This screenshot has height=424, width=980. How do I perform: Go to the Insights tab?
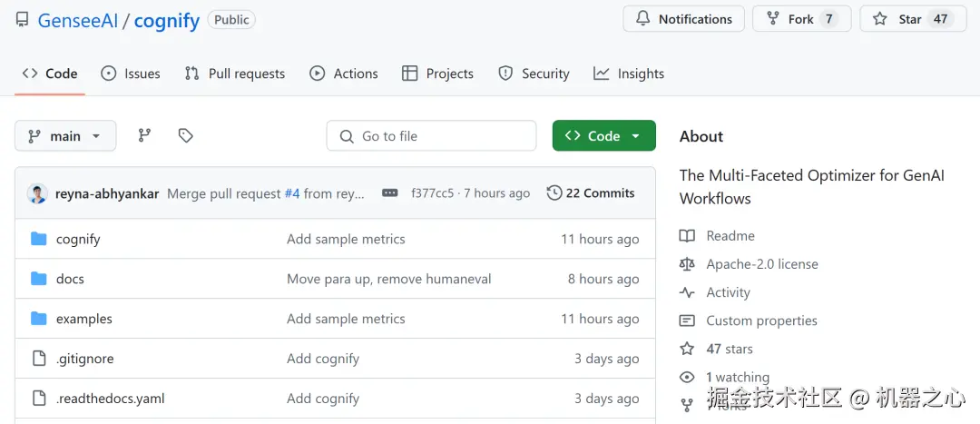(629, 74)
